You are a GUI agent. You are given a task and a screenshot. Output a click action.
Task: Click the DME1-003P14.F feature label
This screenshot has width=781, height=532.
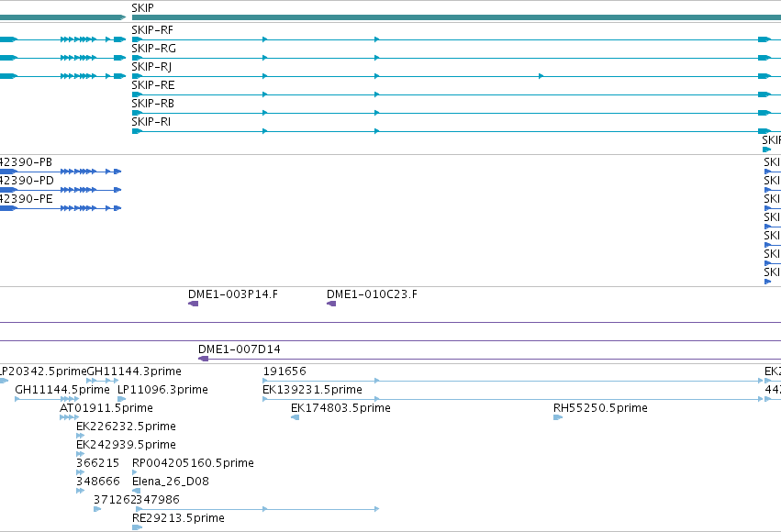pyautogui.click(x=232, y=294)
